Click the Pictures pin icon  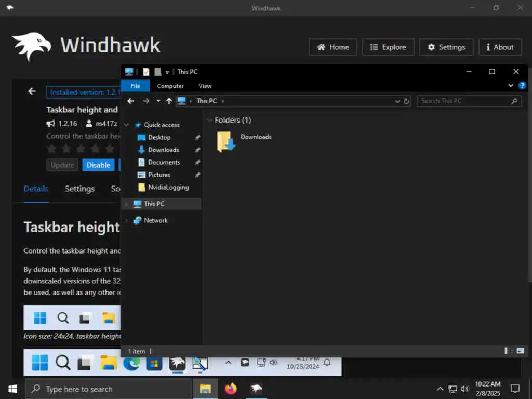(x=197, y=175)
